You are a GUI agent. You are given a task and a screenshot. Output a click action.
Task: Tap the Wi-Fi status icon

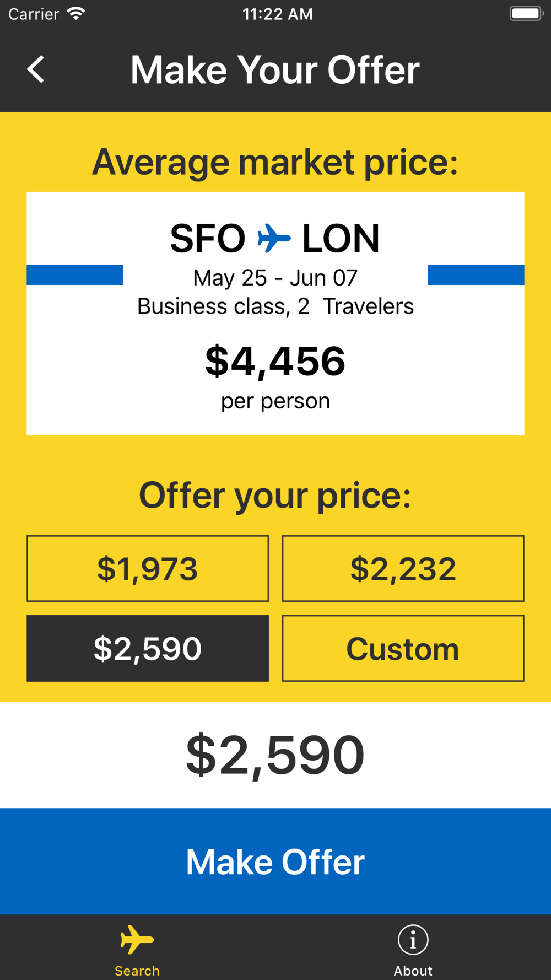(76, 14)
